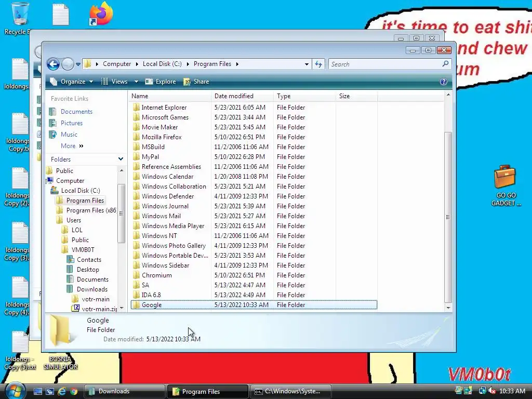Launch Chrome from quick launch
This screenshot has height=399, width=532.
pos(74,391)
